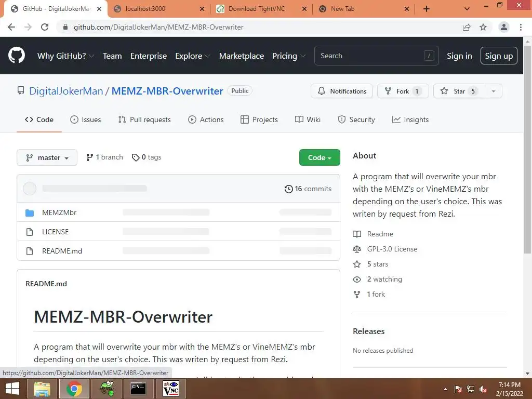Image resolution: width=532 pixels, height=399 pixels.
Task: Bookmark this page with the star icon
Action: click(x=483, y=27)
